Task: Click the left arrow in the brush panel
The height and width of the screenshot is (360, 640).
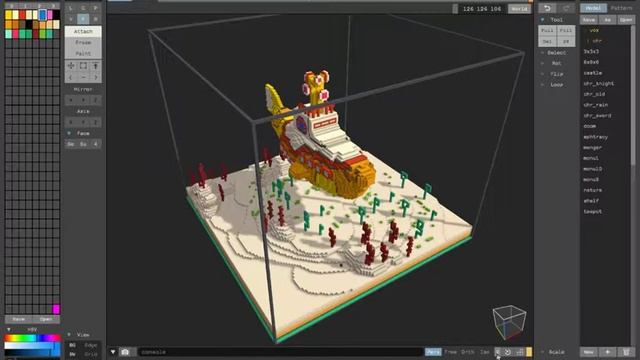Action: (71, 77)
